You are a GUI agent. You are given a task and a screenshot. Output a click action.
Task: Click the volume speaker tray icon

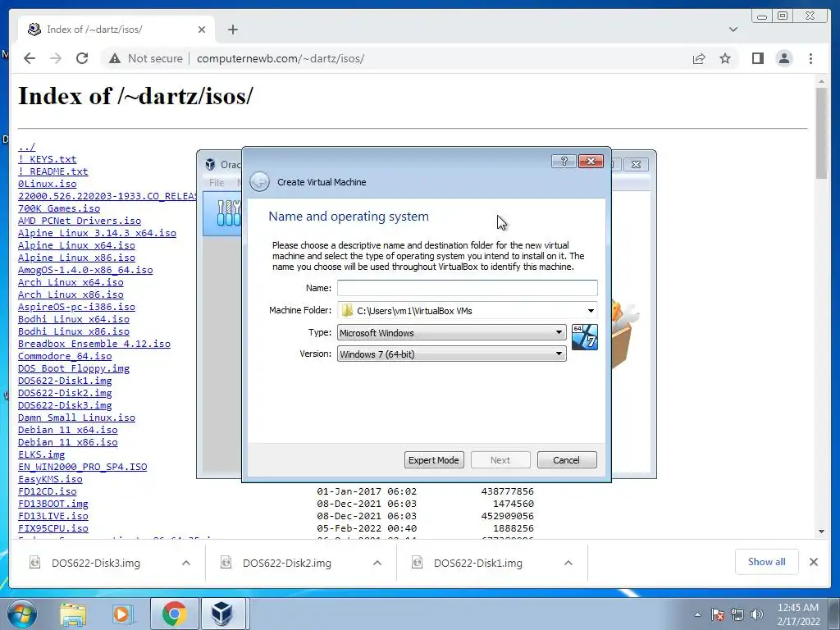click(x=756, y=614)
